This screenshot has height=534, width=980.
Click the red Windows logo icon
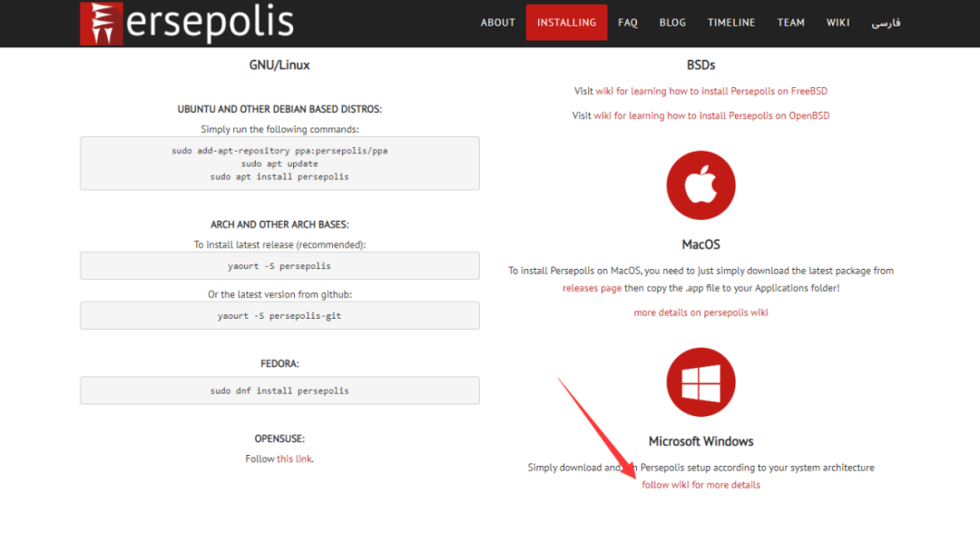tap(701, 382)
